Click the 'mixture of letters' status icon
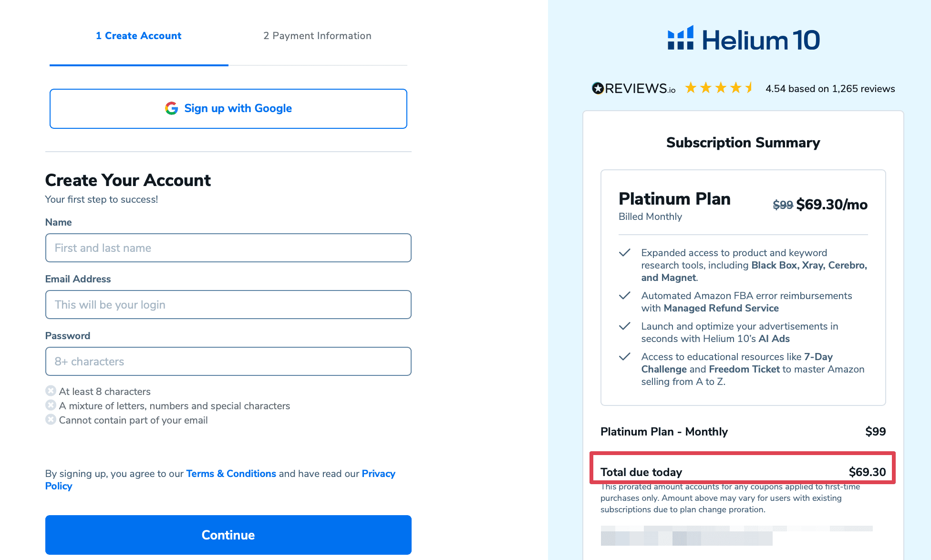Viewport: 931px width, 560px height. click(51, 405)
